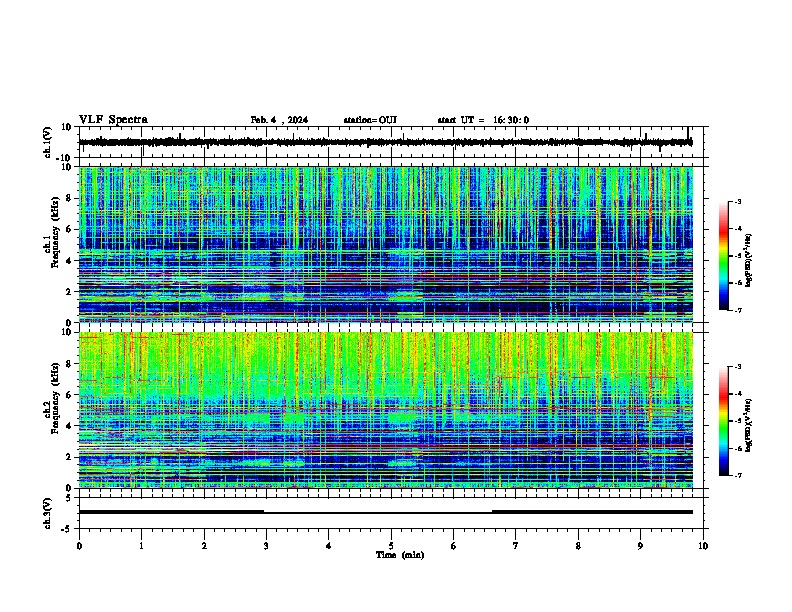Click time-axis tick label "2"
The width and height of the screenshot is (792, 612).
click(204, 546)
